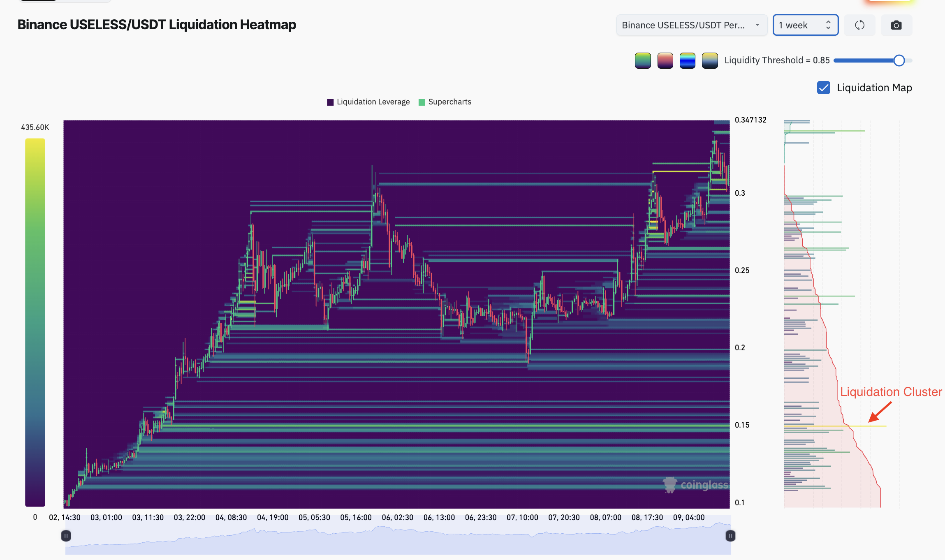Click the left range handle on time navigator
Screen dimensions: 945x560
[x=66, y=536]
